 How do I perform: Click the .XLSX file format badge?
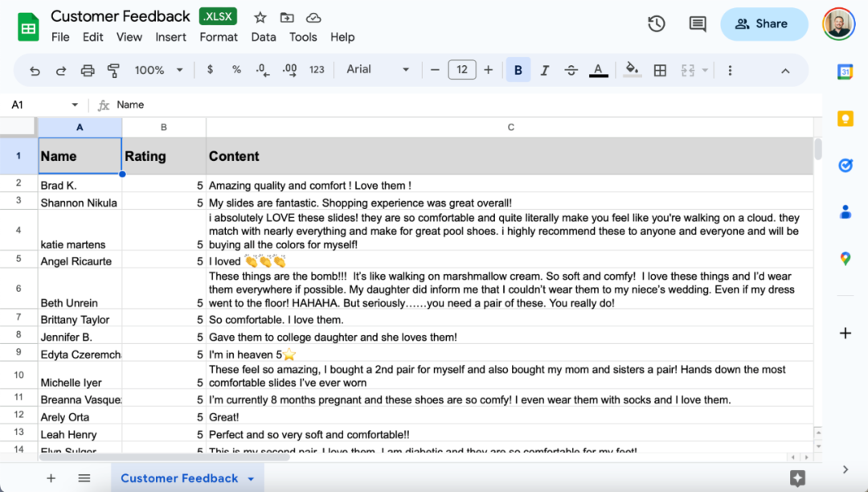pyautogui.click(x=218, y=17)
